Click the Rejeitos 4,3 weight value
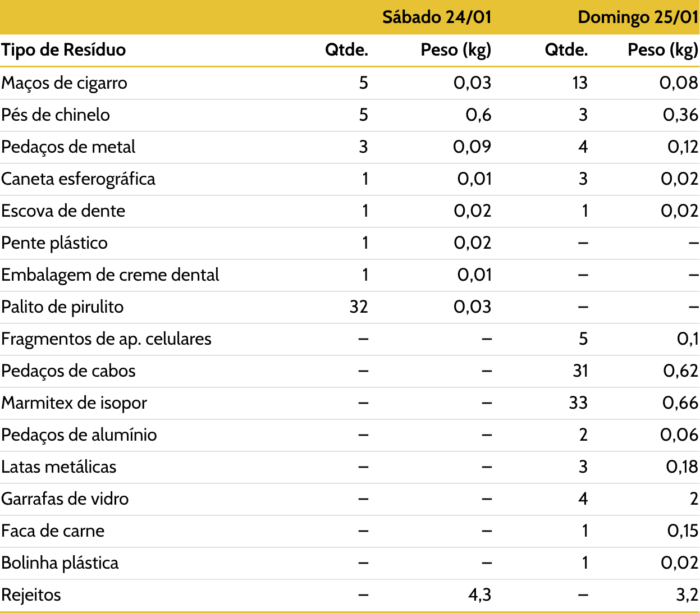Viewport: 700px width, 613px height. (x=480, y=594)
